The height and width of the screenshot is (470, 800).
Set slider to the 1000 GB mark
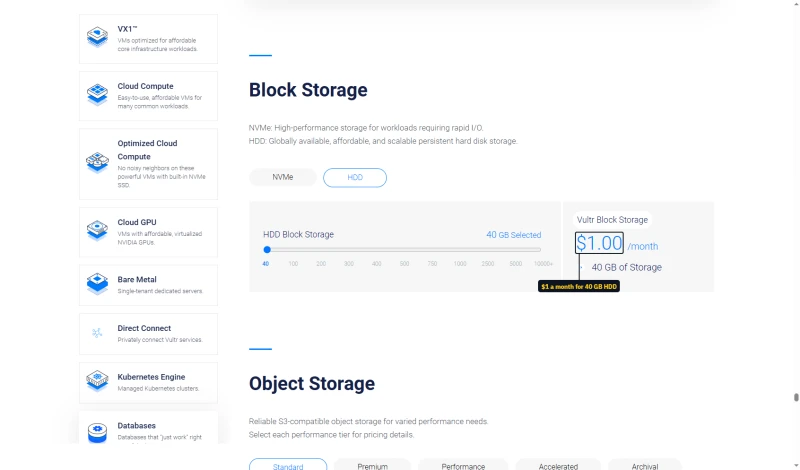click(460, 264)
